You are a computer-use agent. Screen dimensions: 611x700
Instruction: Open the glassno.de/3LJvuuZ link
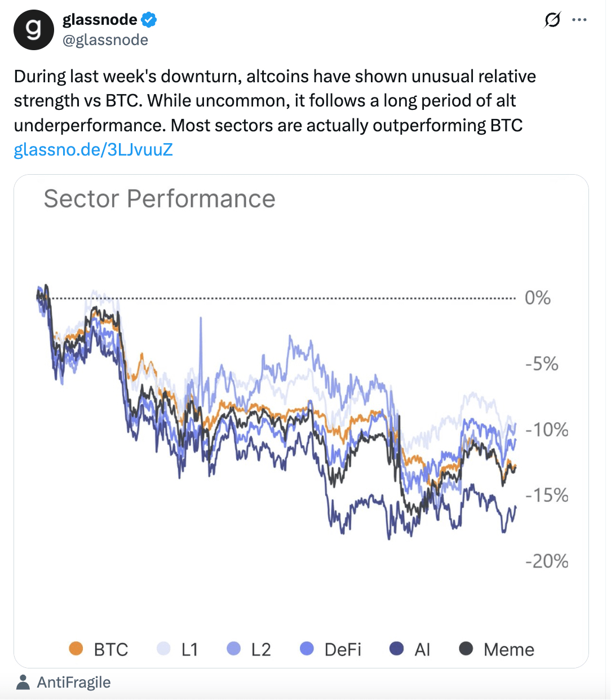pos(93,150)
